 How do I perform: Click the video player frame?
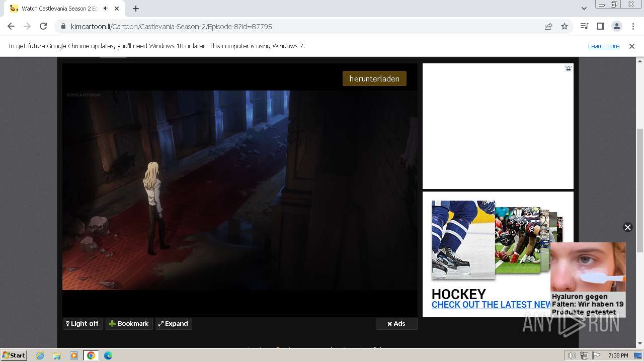(240, 190)
